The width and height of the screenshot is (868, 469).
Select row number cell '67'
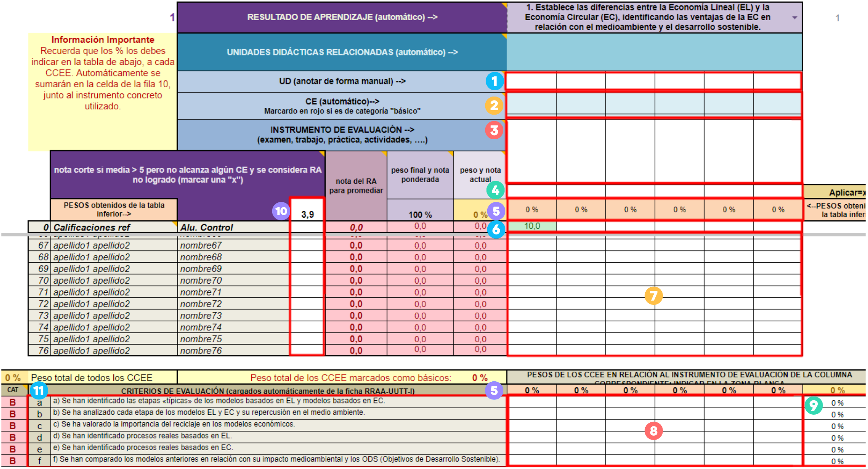39,245
